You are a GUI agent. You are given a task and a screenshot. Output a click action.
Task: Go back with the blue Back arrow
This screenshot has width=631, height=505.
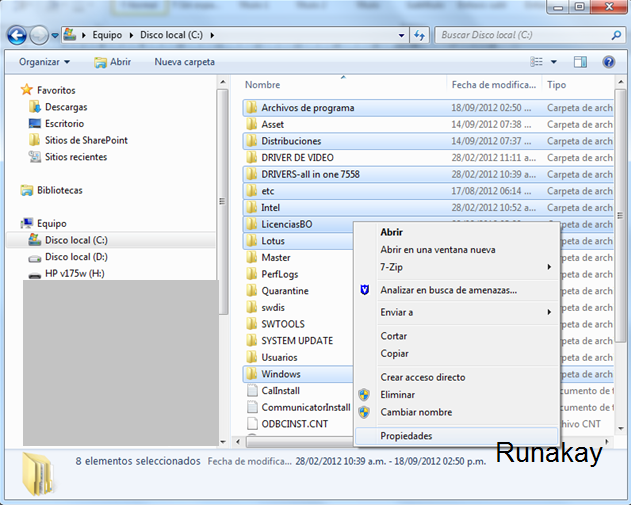point(17,35)
